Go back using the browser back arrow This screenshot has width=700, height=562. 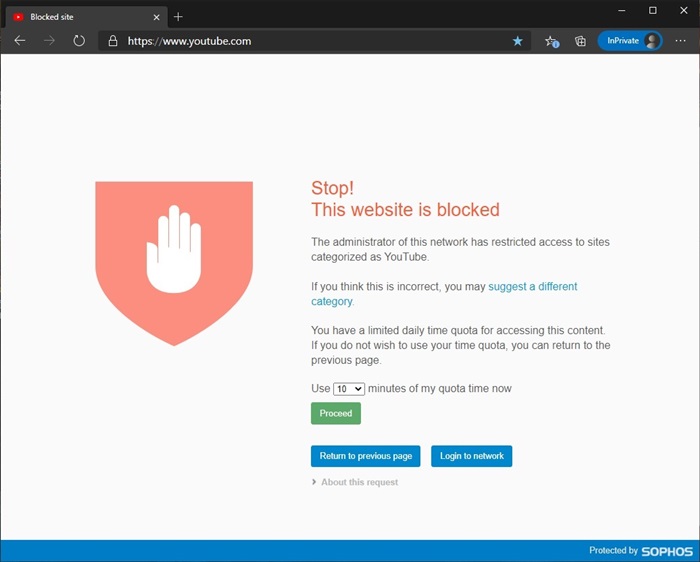click(x=20, y=41)
